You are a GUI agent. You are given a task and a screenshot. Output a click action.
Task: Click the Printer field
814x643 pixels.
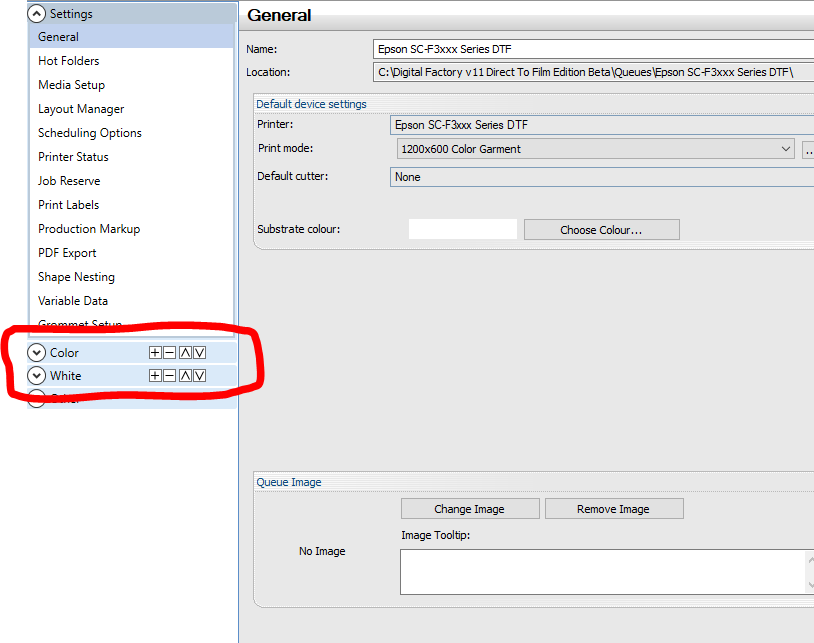602,125
